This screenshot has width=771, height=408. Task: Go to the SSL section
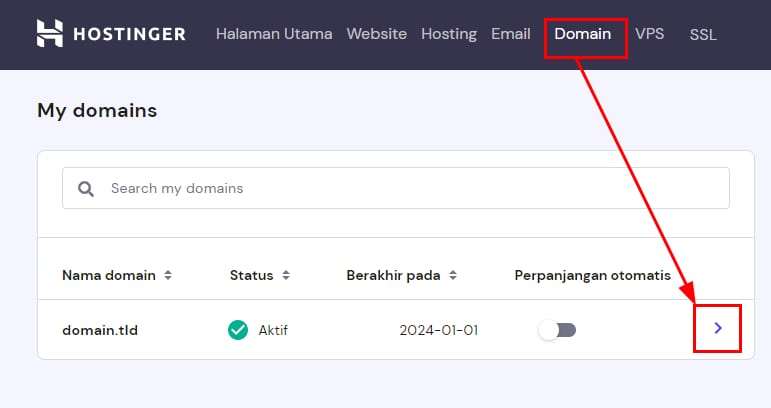point(703,34)
